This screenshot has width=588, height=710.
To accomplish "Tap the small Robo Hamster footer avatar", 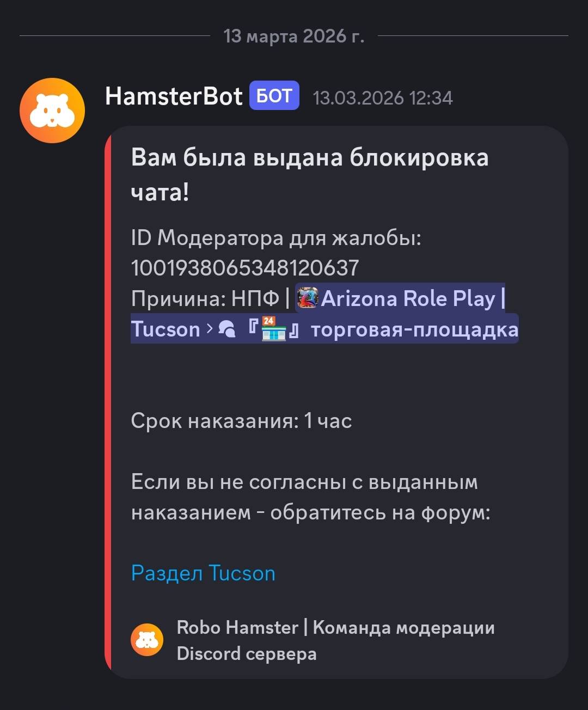I will (147, 640).
